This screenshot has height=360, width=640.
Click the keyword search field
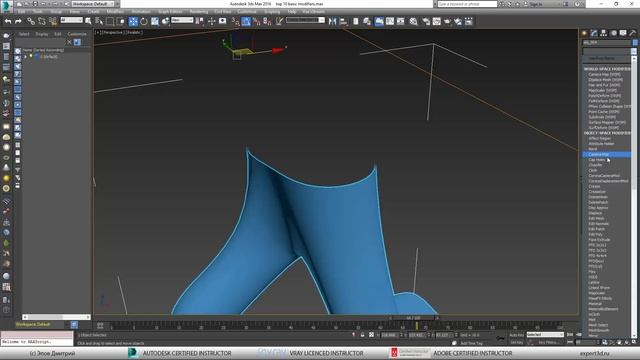[x=467, y=4]
